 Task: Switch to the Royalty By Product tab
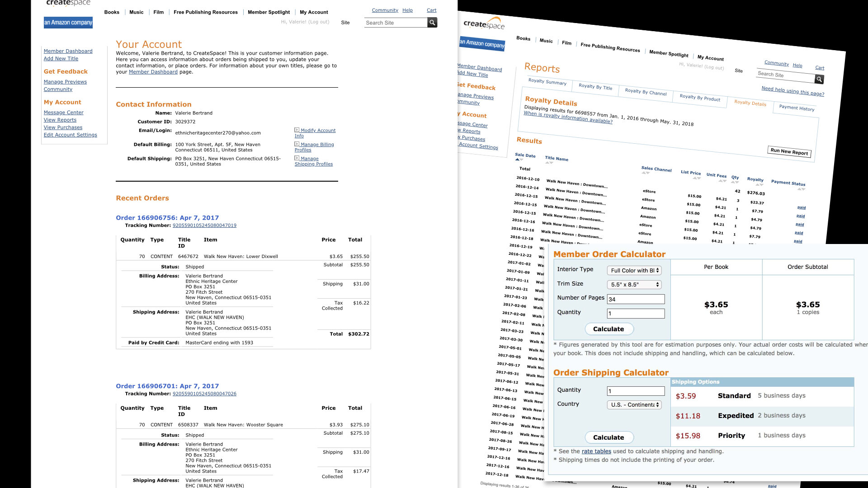click(x=699, y=97)
